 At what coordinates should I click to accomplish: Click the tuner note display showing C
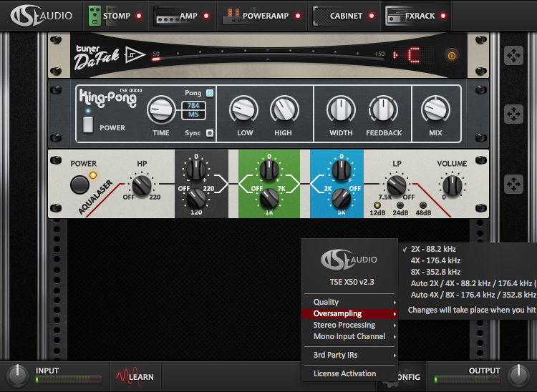[x=414, y=55]
